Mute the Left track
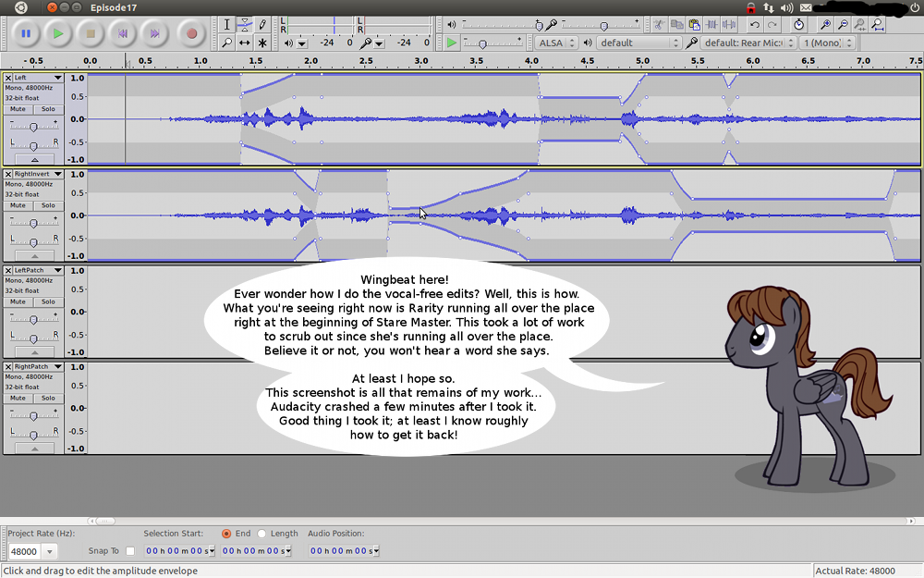924x578 pixels. [18, 109]
